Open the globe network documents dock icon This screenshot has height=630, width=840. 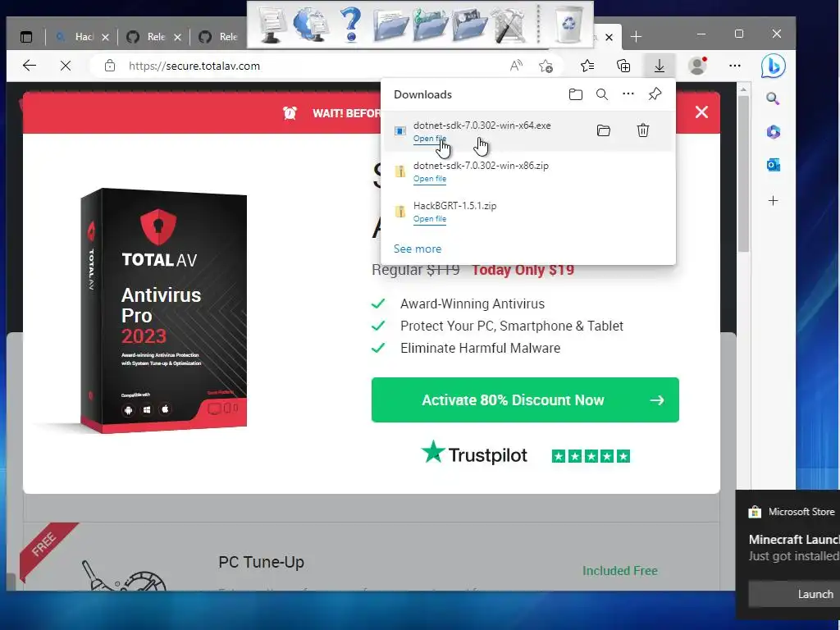pos(311,24)
